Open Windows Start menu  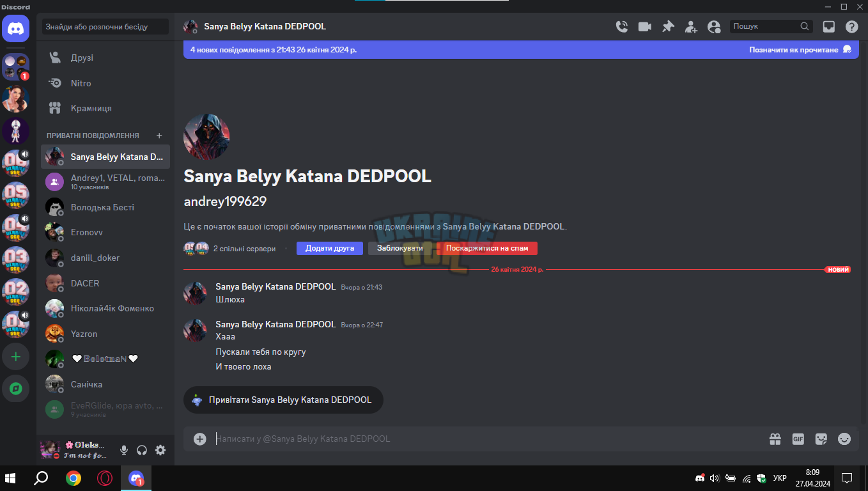pos(11,478)
